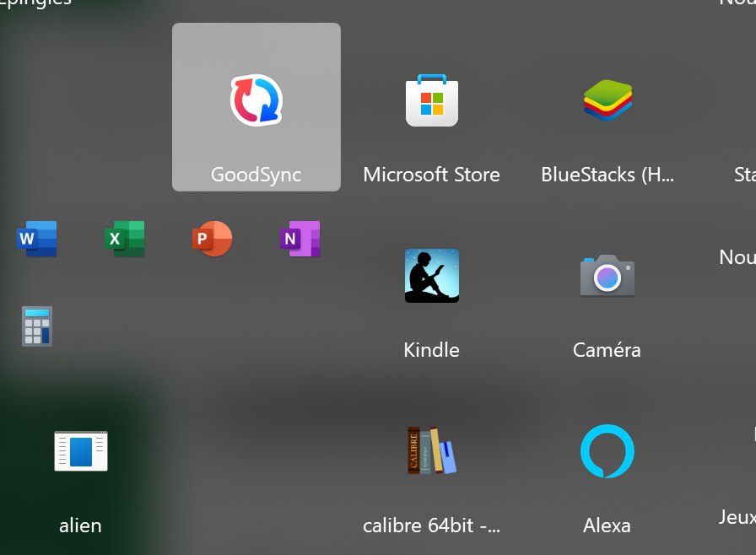Click the Kindle label text
Viewport: 756px width, 555px height.
[x=431, y=350]
